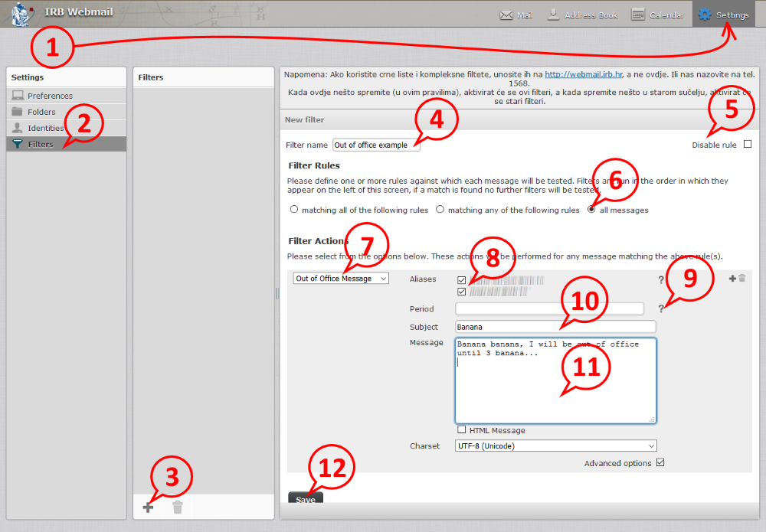Click the add new filter plus icon
Screen dimensions: 766x532
click(x=149, y=508)
